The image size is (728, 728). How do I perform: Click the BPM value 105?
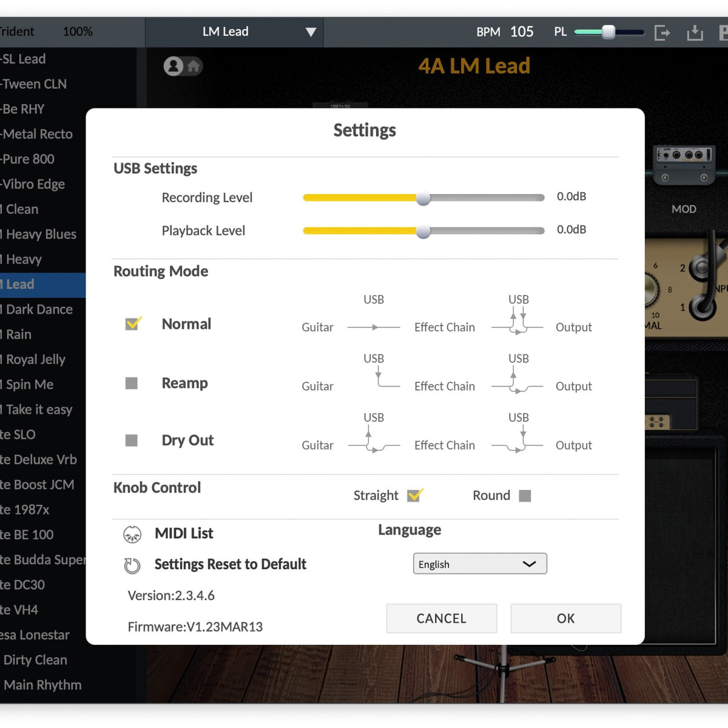pyautogui.click(x=522, y=32)
